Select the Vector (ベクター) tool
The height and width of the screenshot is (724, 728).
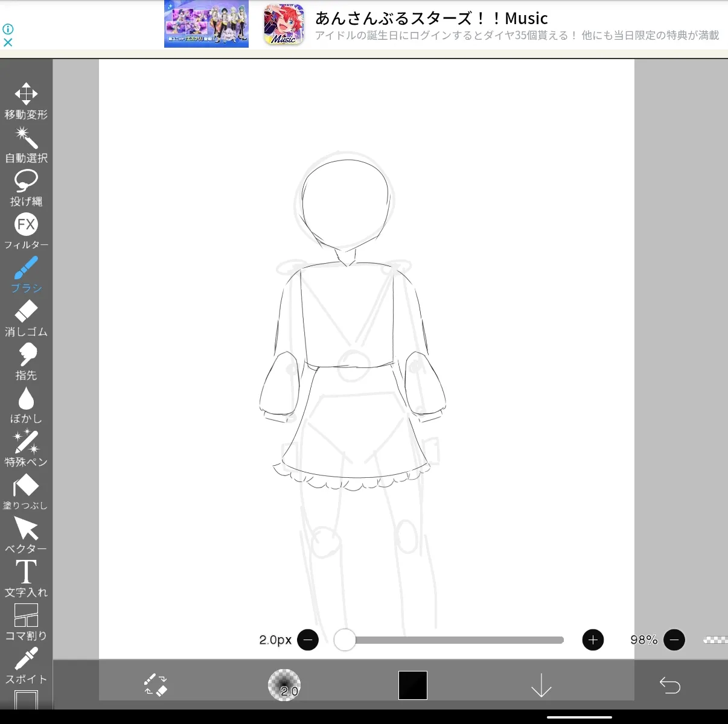pyautogui.click(x=26, y=536)
